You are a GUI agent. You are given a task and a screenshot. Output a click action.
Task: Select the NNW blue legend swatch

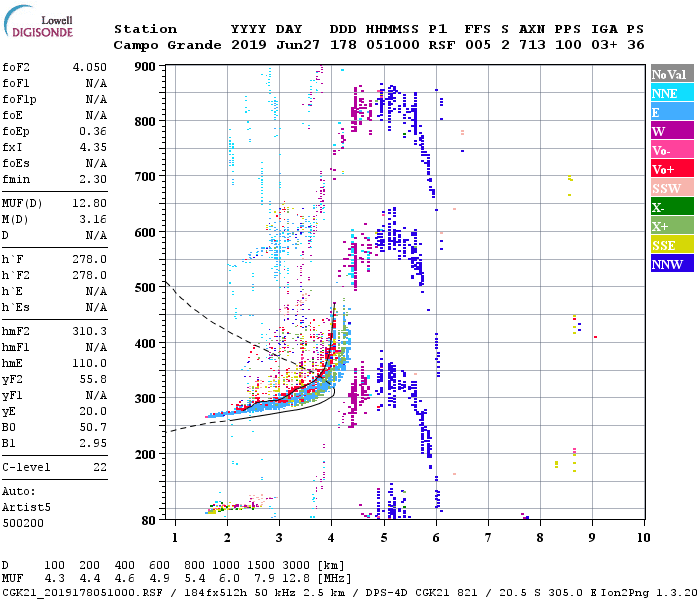(x=672, y=264)
